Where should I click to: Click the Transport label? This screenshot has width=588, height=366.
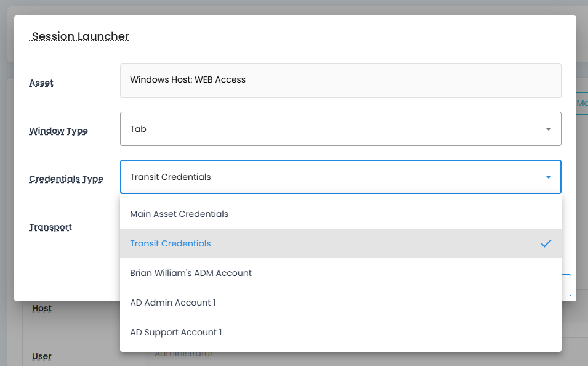click(50, 227)
